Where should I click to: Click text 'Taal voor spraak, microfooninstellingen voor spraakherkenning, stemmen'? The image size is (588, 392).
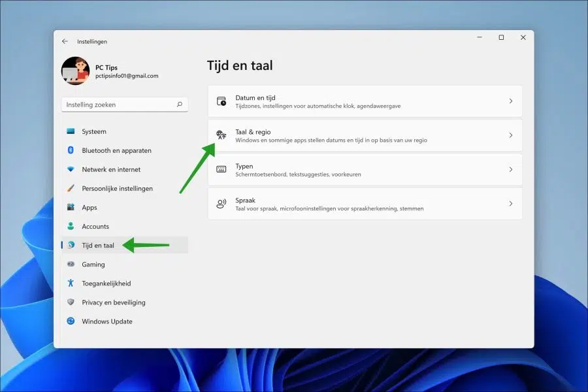tap(330, 208)
